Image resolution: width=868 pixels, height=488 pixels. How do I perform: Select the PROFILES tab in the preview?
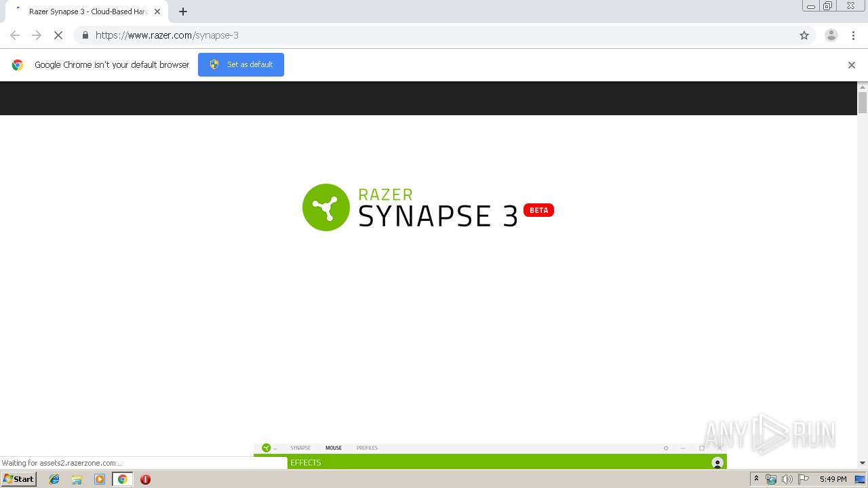(x=367, y=448)
